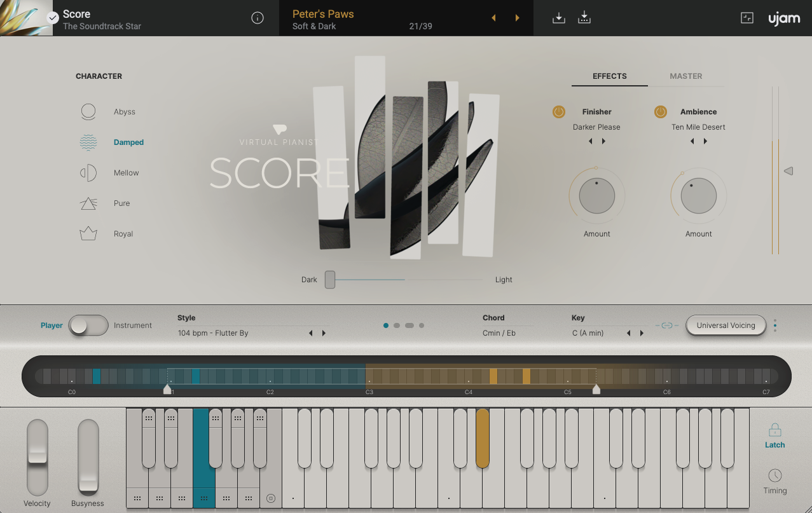Select the previous Ambience preset
The image size is (812, 513).
coord(692,141)
